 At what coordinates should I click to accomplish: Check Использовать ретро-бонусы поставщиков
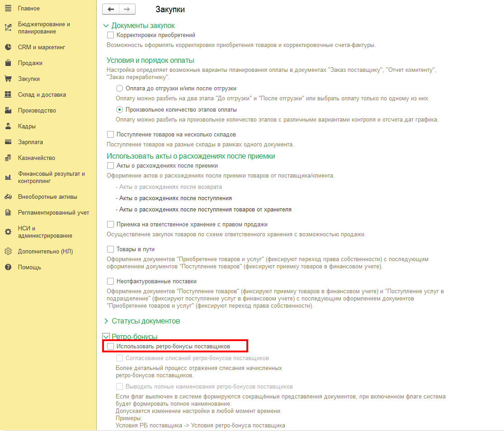pyautogui.click(x=111, y=346)
